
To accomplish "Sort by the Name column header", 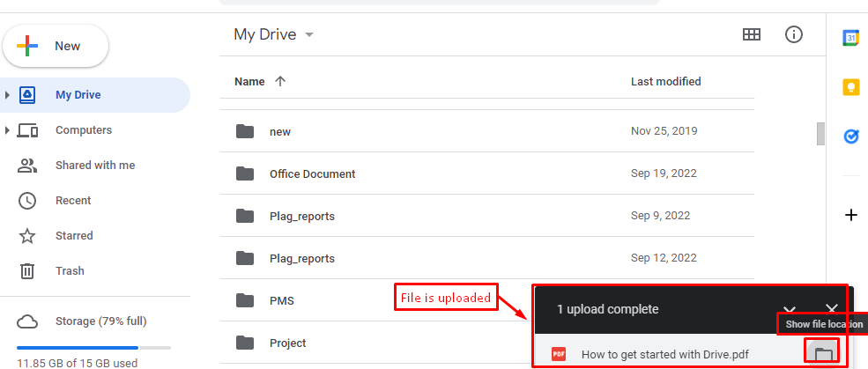I will pyautogui.click(x=249, y=81).
